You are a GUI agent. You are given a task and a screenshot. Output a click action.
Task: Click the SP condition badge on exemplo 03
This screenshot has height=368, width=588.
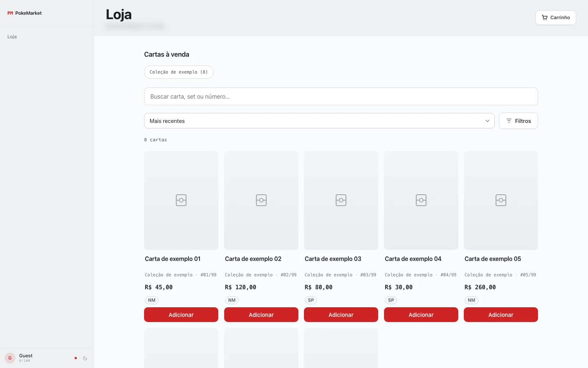coord(311,300)
